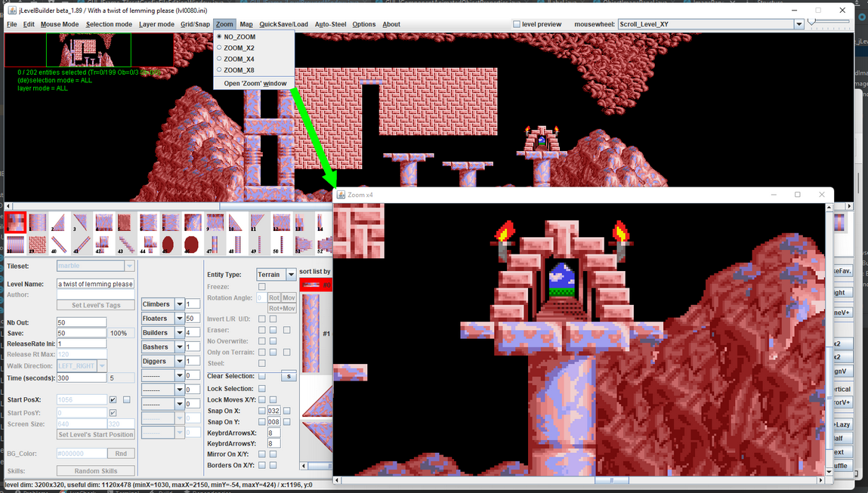Pick slope tile number 10
Image resolution: width=868 pixels, height=493 pixels.
coord(237,222)
